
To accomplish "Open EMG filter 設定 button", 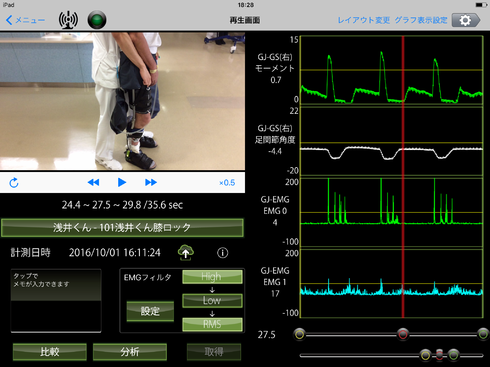I will click(150, 311).
